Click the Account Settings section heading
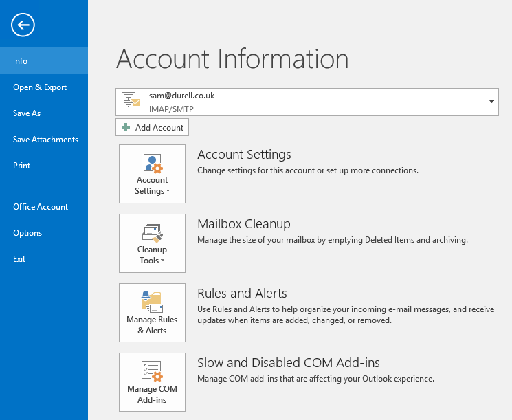The image size is (512, 420). (244, 155)
